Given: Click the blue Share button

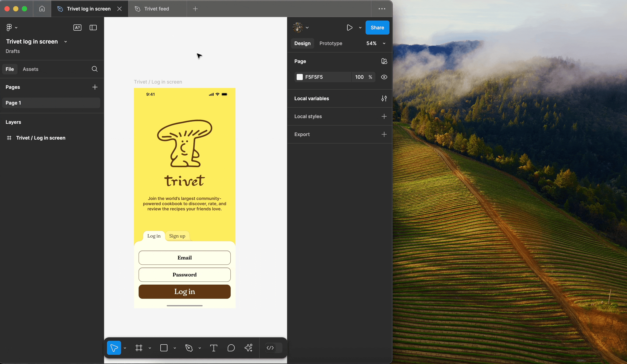Looking at the screenshot, I should (x=377, y=28).
